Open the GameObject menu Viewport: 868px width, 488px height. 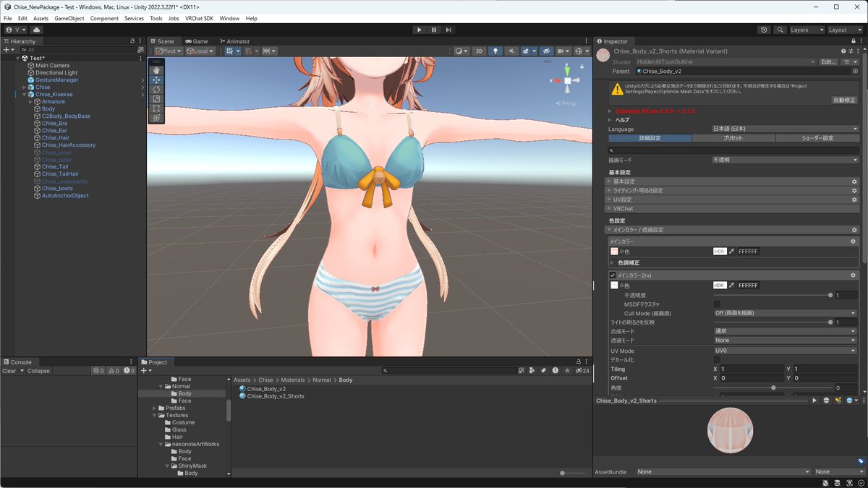pyautogui.click(x=69, y=18)
